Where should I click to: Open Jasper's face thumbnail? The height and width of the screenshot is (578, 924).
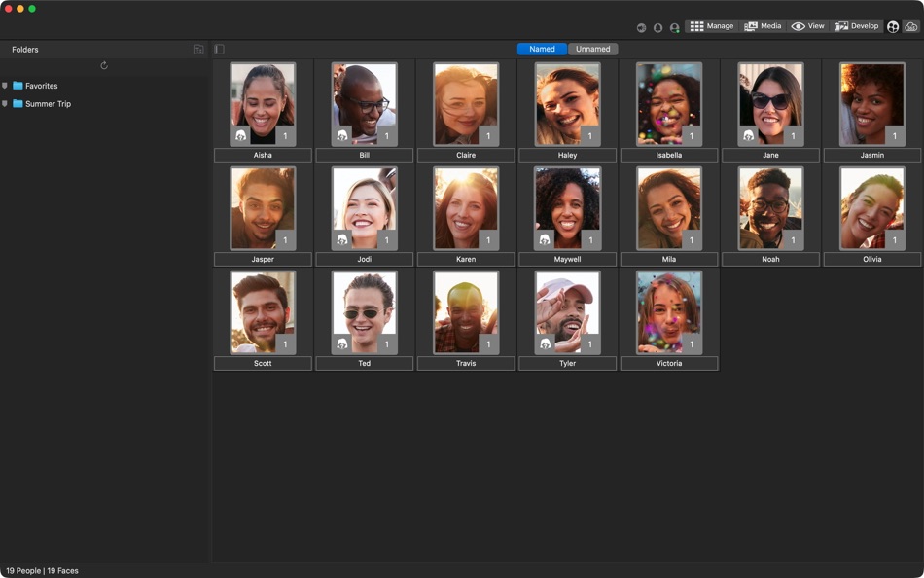262,206
